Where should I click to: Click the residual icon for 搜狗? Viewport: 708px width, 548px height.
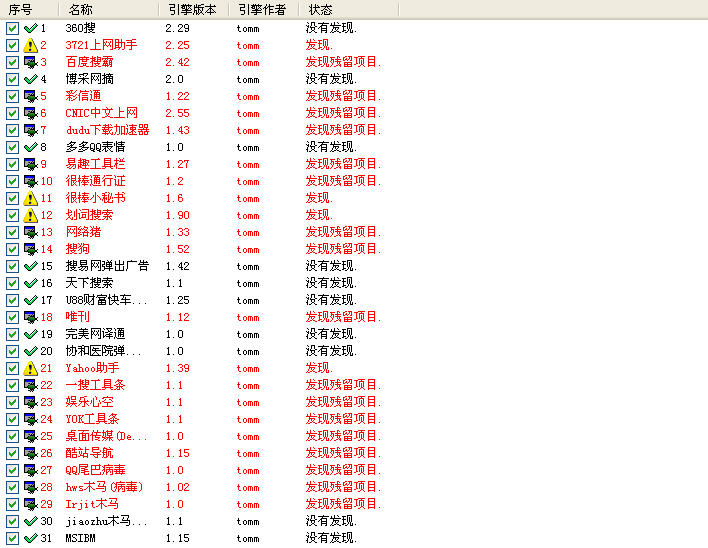(x=30, y=249)
